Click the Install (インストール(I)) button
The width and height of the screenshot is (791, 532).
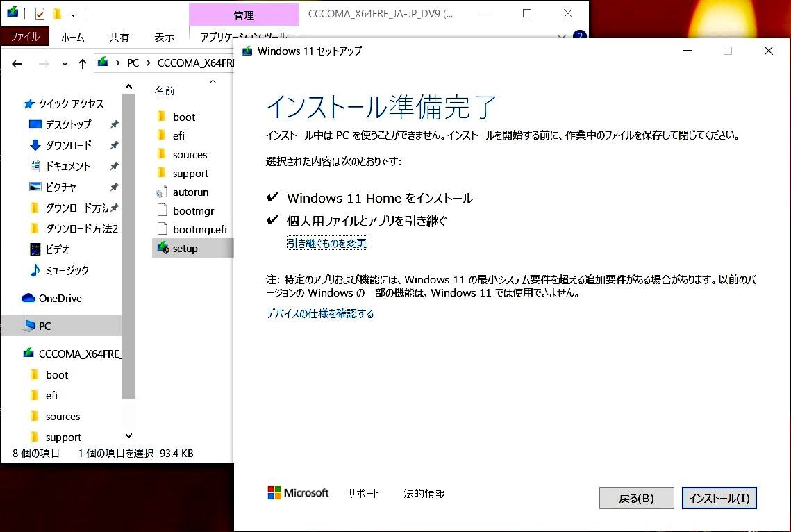[719, 498]
